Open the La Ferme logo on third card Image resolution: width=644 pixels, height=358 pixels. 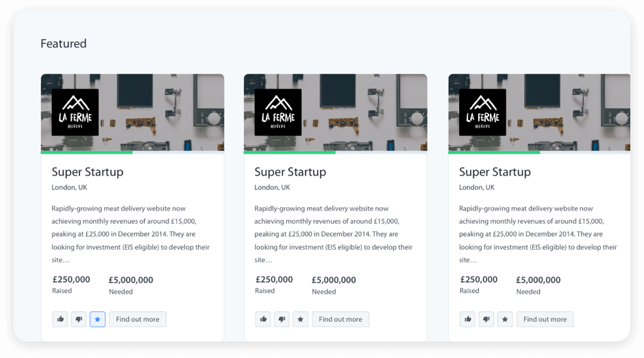pyautogui.click(x=482, y=112)
